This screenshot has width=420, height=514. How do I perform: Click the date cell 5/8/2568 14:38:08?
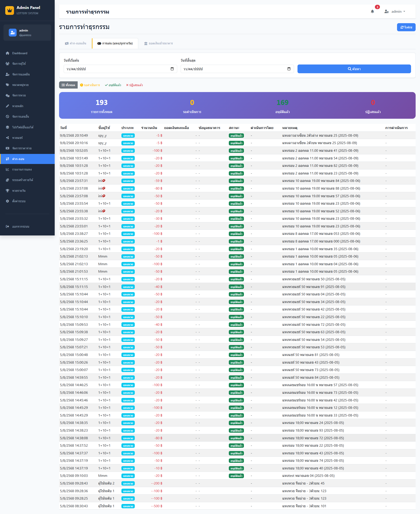pos(74,438)
